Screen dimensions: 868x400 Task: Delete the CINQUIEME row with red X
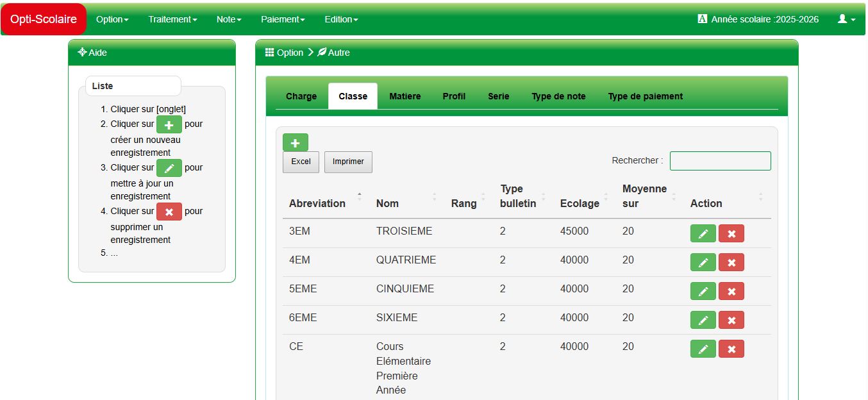(x=731, y=291)
